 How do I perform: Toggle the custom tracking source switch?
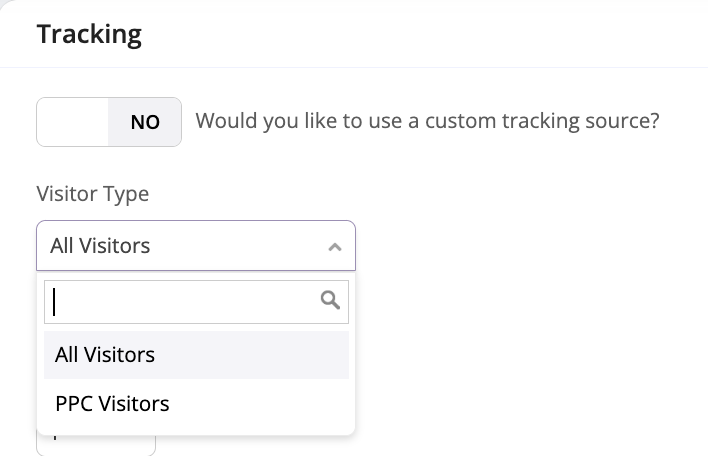point(109,122)
